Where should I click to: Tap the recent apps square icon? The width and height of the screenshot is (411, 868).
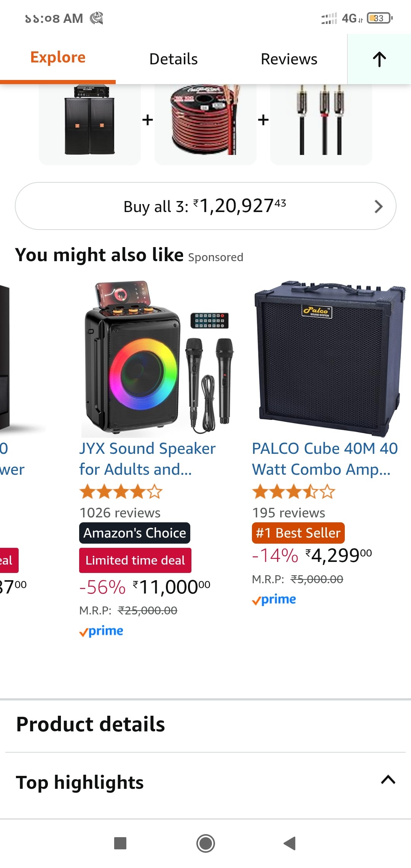click(x=120, y=843)
